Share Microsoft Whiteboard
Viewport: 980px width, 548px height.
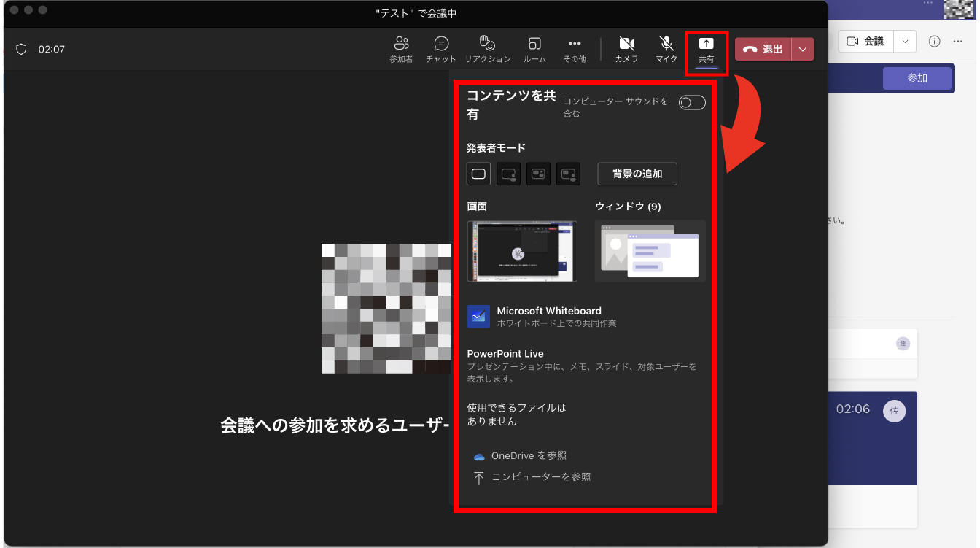pos(549,317)
